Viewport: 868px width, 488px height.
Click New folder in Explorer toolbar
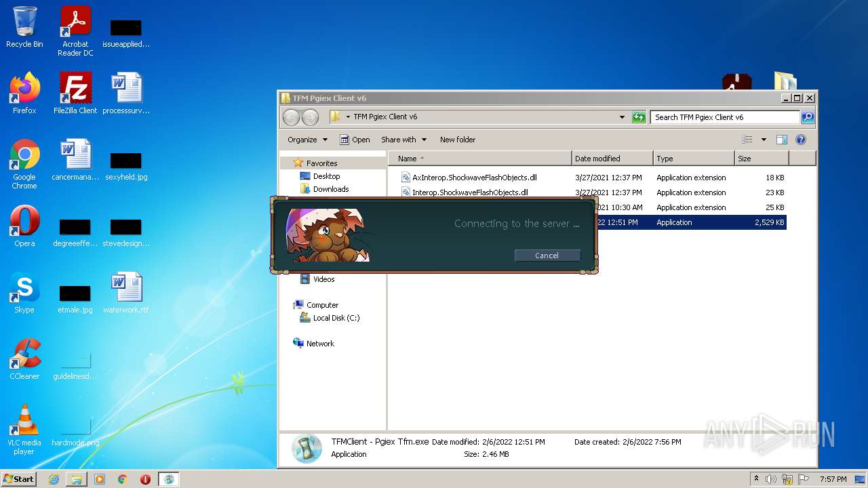tap(458, 140)
